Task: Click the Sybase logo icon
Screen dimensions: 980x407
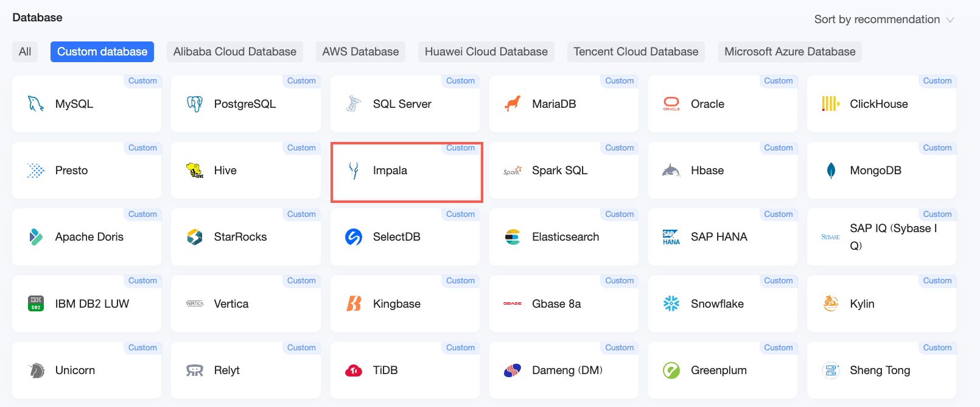Action: pyautogui.click(x=831, y=237)
